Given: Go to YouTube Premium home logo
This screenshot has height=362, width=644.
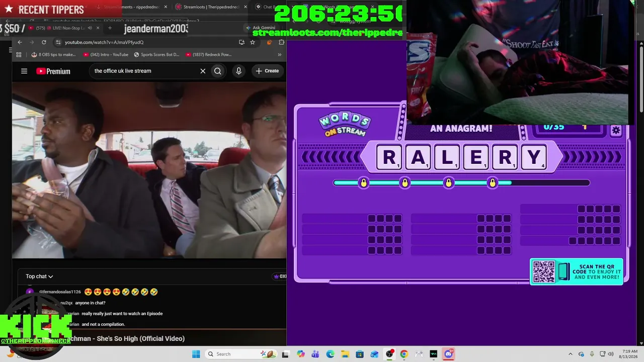Looking at the screenshot, I should (x=53, y=71).
